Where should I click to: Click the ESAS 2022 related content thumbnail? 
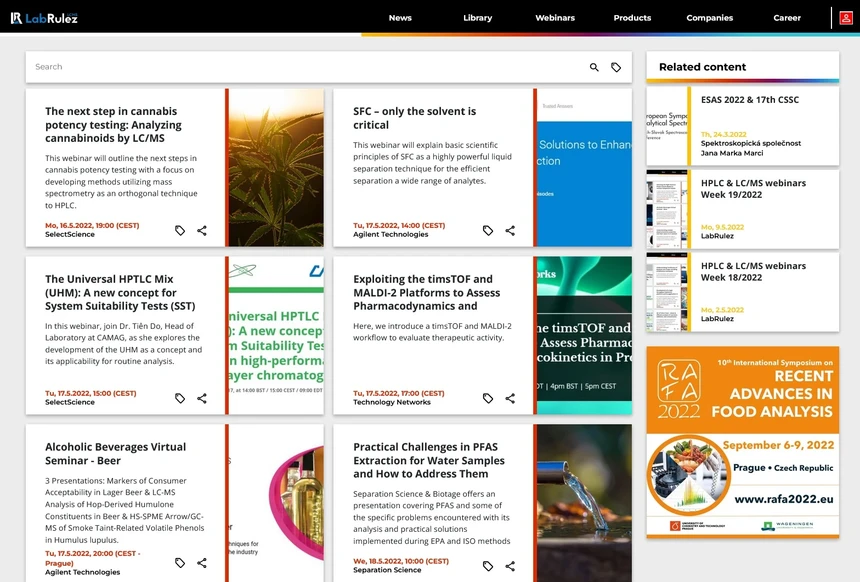tap(667, 126)
